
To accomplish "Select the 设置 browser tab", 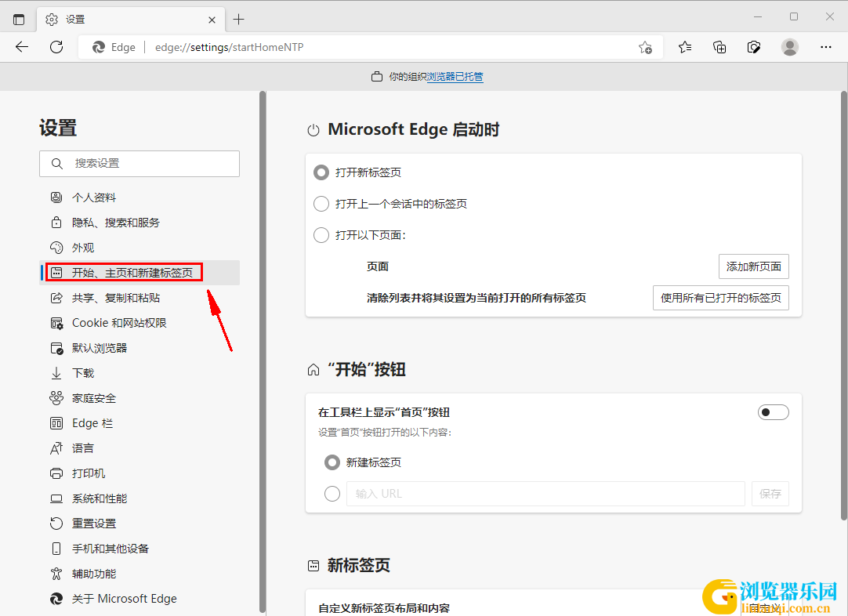I will click(x=131, y=20).
